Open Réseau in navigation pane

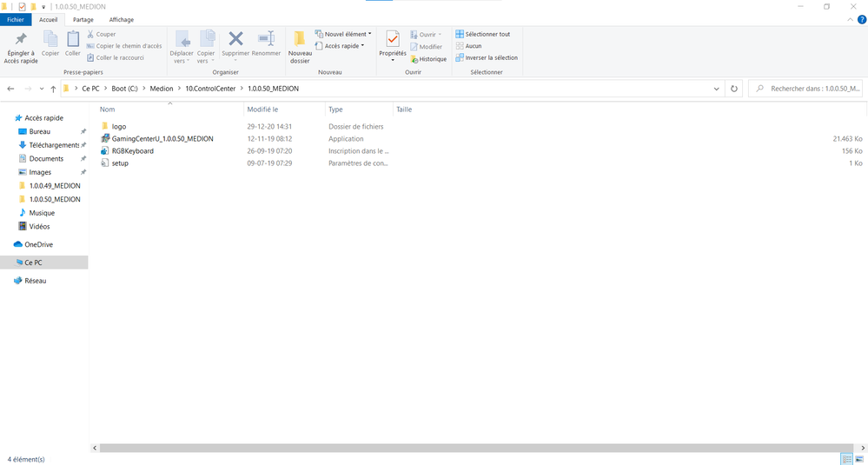(x=35, y=281)
